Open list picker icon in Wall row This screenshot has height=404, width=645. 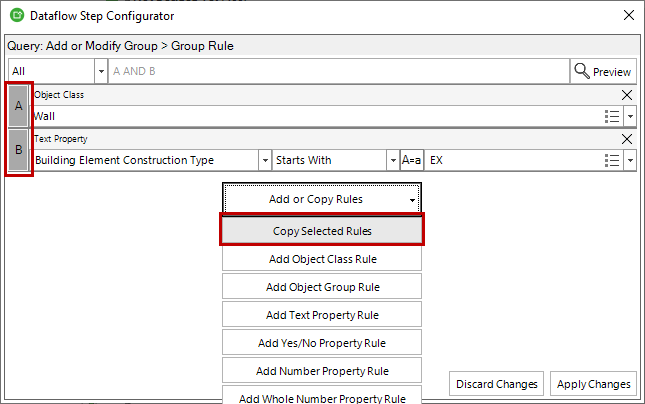(x=612, y=116)
